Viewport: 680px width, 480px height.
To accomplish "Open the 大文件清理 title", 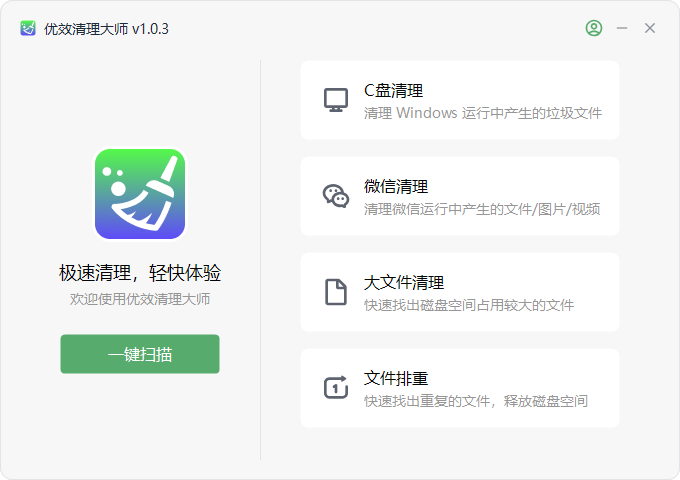I will coord(404,283).
